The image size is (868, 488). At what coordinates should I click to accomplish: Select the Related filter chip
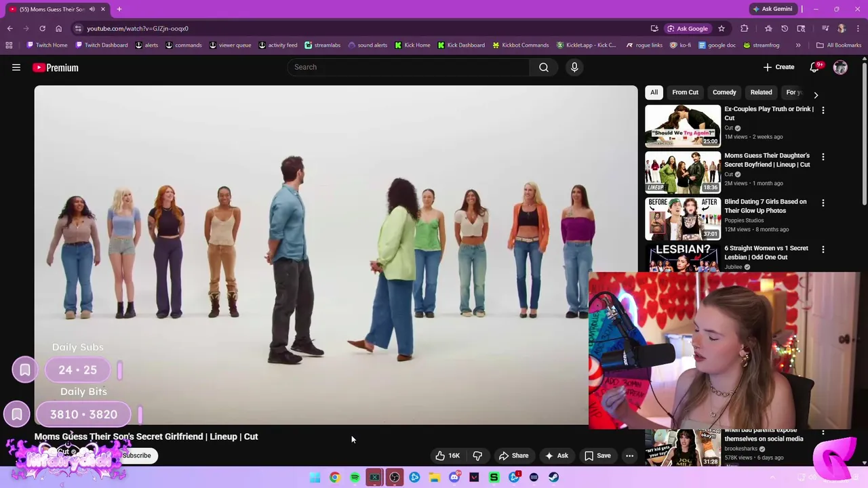[761, 92]
